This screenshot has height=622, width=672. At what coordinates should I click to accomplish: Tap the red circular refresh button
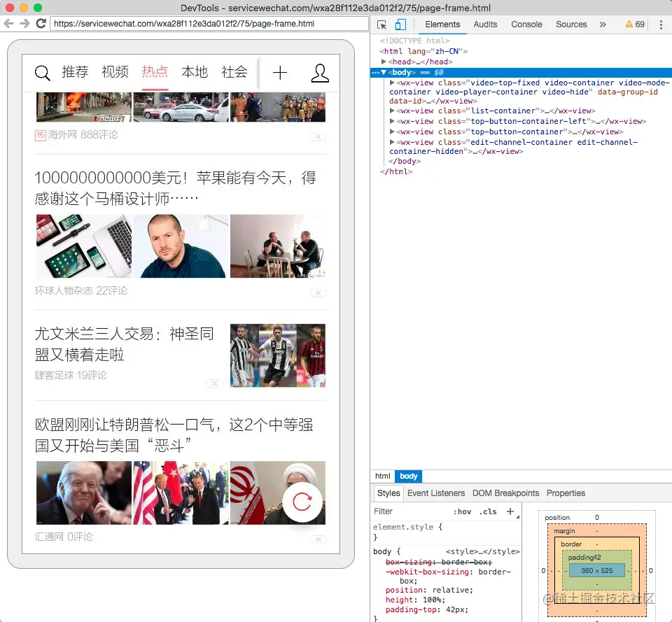click(302, 502)
